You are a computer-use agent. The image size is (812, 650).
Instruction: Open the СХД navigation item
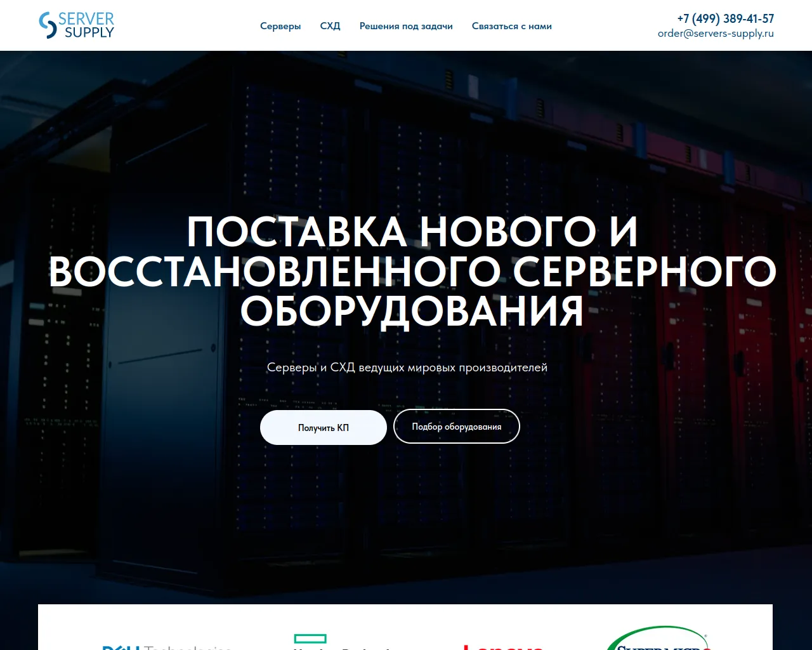point(330,26)
